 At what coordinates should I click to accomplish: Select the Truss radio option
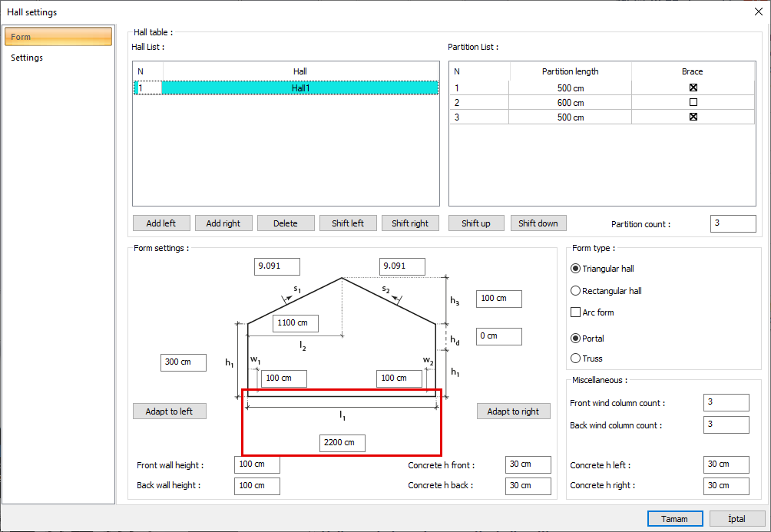[576, 359]
